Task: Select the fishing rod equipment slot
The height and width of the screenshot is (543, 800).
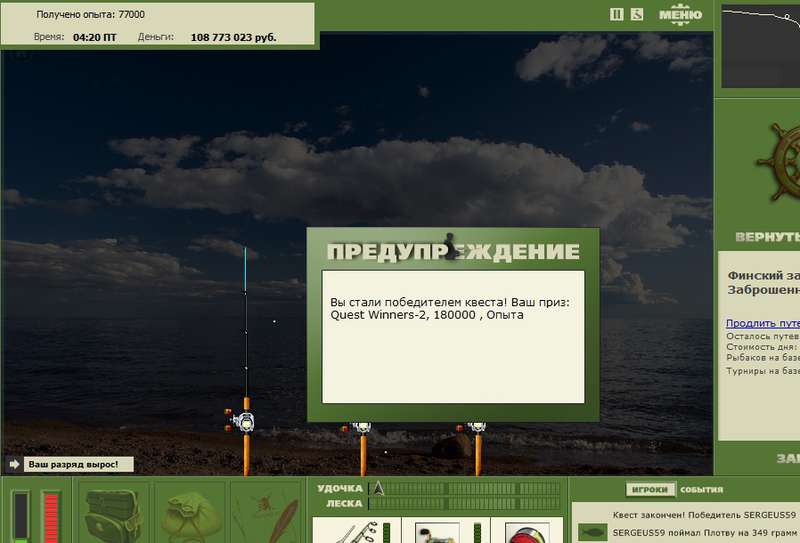Action: (356, 531)
